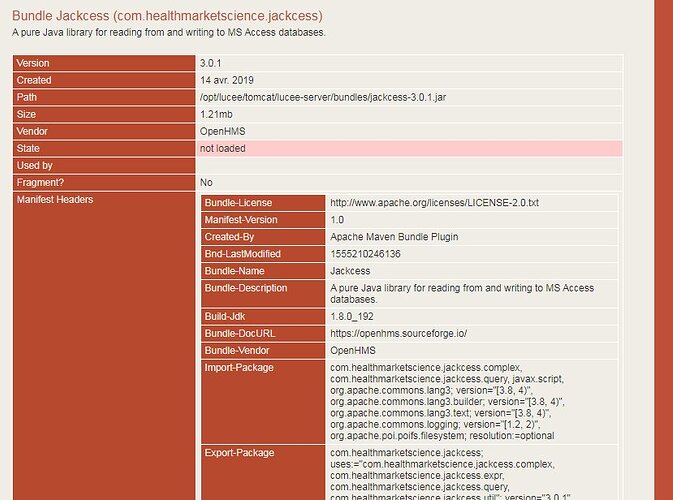Select the Bundle-Description value text
673x500 pixels.
click(462, 294)
